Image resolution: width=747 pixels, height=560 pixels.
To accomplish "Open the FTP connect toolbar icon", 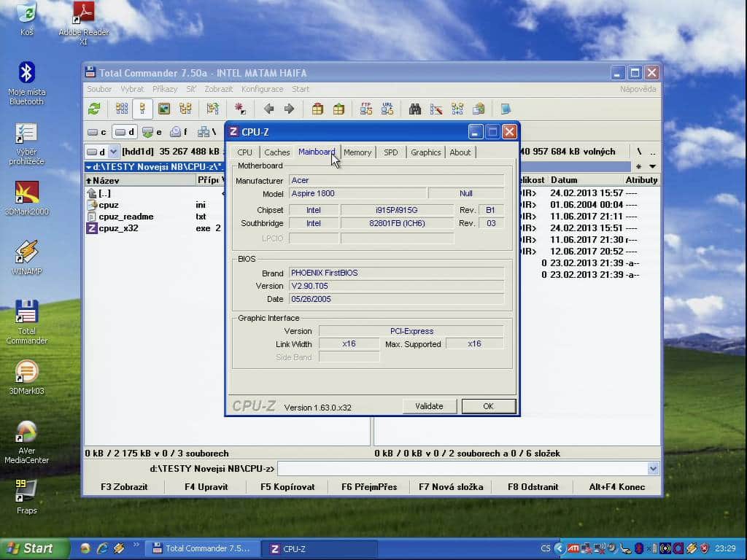I will point(366,109).
